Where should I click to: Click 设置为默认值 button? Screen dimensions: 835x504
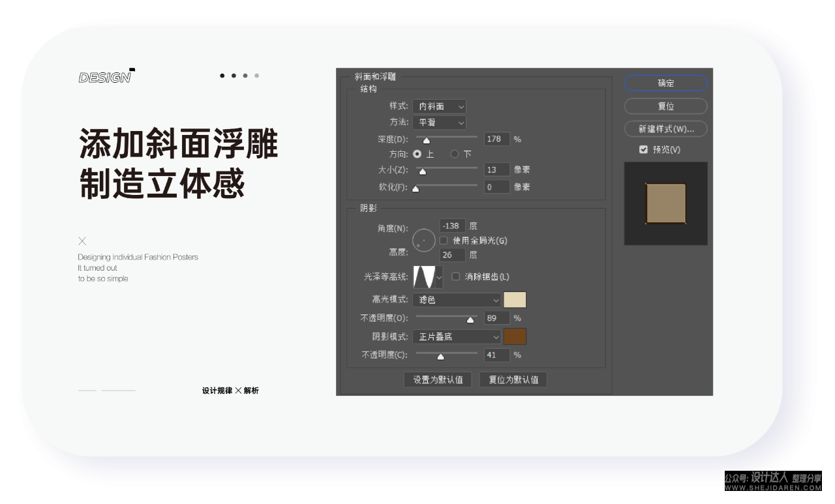[438, 379]
